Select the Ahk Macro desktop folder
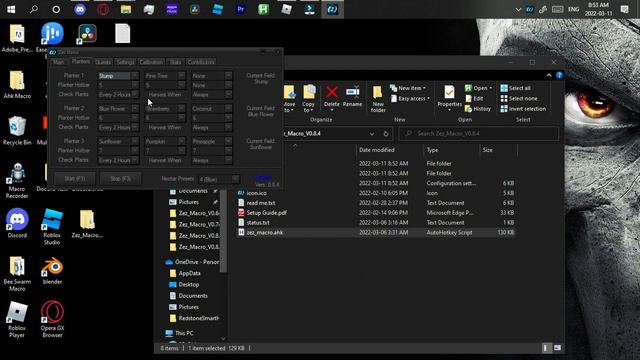 [17, 84]
